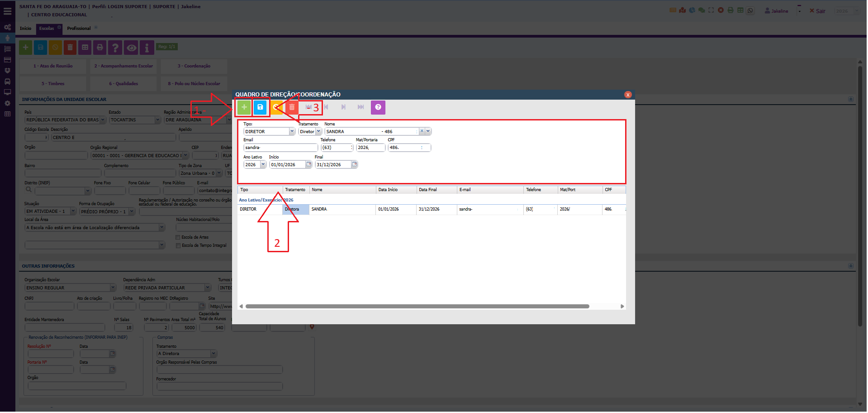Image resolution: width=868 pixels, height=413 pixels.
Task: Save the record with the blue disk icon
Action: coord(260,107)
